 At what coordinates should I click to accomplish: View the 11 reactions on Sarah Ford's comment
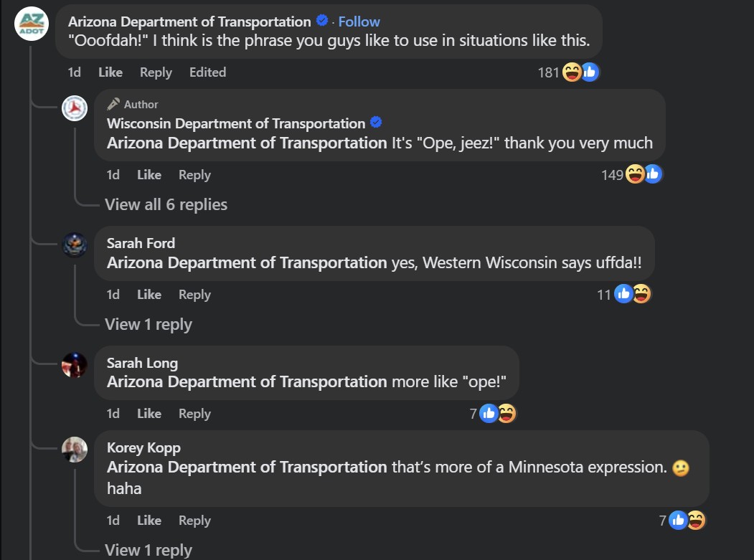pos(624,294)
